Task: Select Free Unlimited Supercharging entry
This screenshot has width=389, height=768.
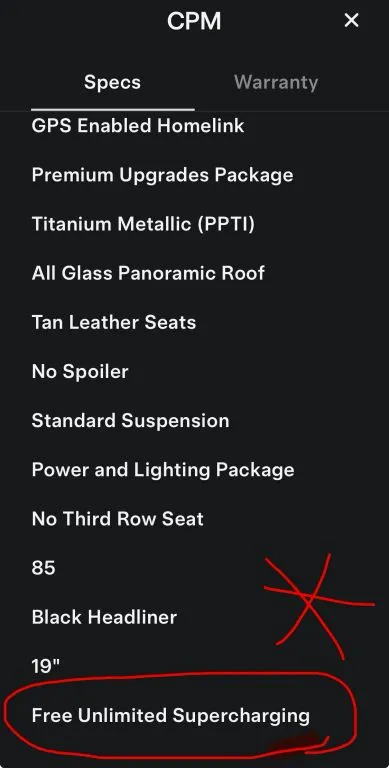Action: [170, 716]
